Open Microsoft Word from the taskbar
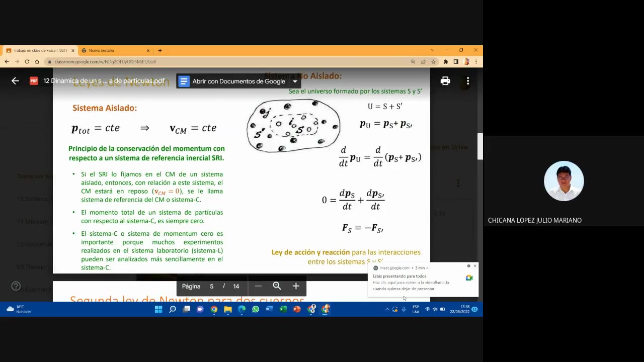The width and height of the screenshot is (644, 362). (x=269, y=309)
